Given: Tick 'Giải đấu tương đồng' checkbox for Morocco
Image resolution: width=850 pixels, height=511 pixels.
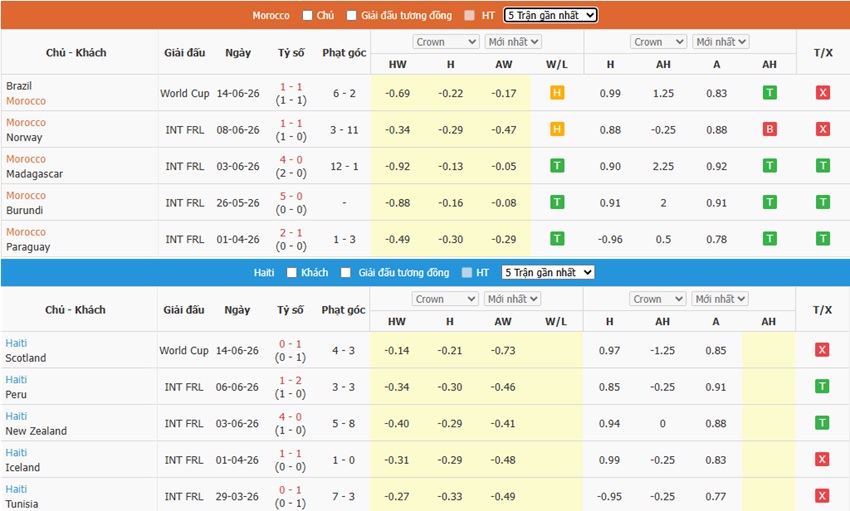Looking at the screenshot, I should click(x=351, y=15).
